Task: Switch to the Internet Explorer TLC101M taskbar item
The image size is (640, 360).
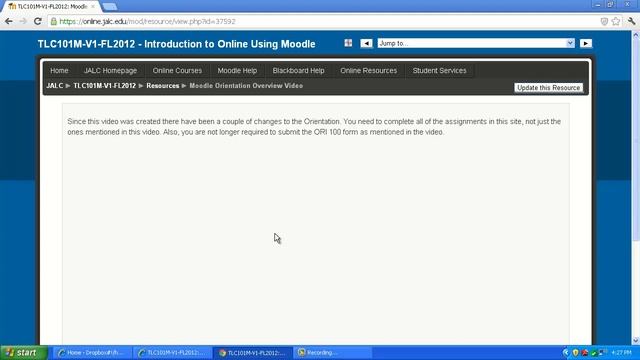Action: pyautogui.click(x=172, y=353)
